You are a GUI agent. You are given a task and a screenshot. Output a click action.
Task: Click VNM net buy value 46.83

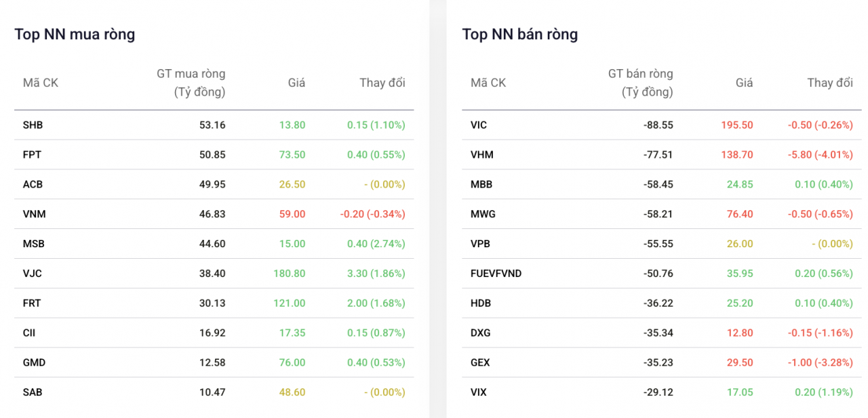point(212,214)
